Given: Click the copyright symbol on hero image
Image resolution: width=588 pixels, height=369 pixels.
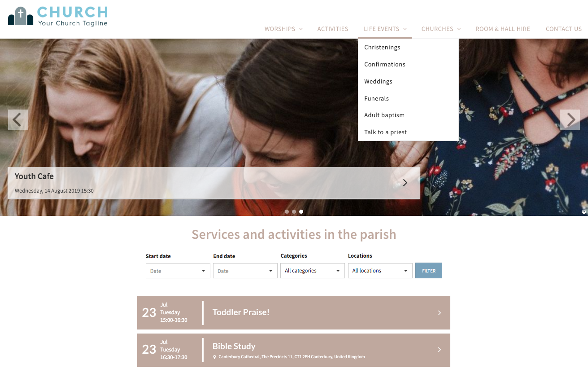Looking at the screenshot, I should click(x=584, y=211).
